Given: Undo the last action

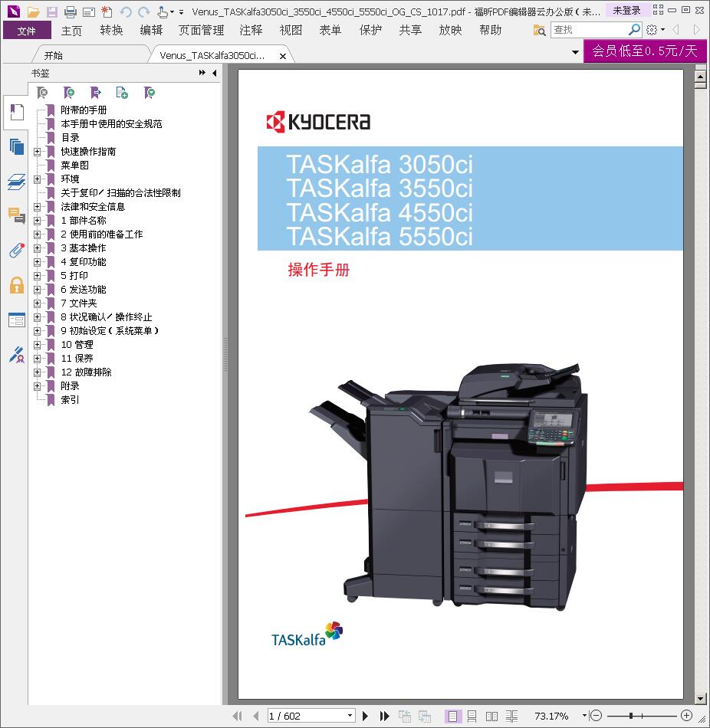Looking at the screenshot, I should point(126,11).
